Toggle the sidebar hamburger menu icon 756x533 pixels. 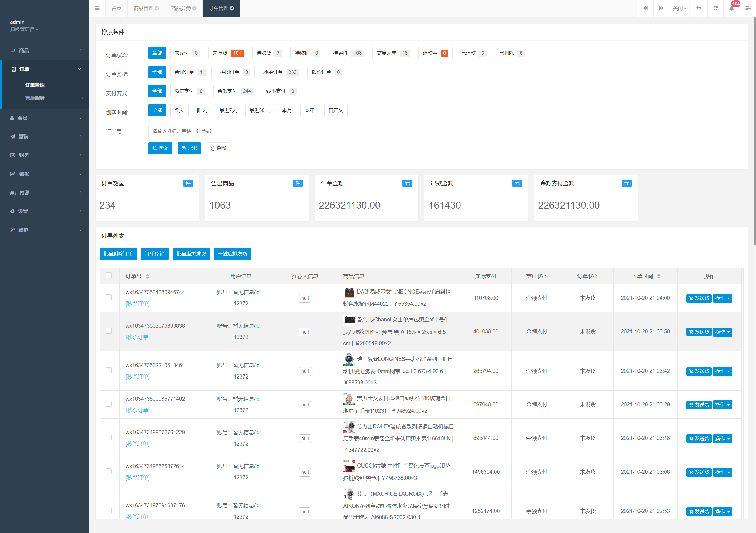click(x=97, y=8)
